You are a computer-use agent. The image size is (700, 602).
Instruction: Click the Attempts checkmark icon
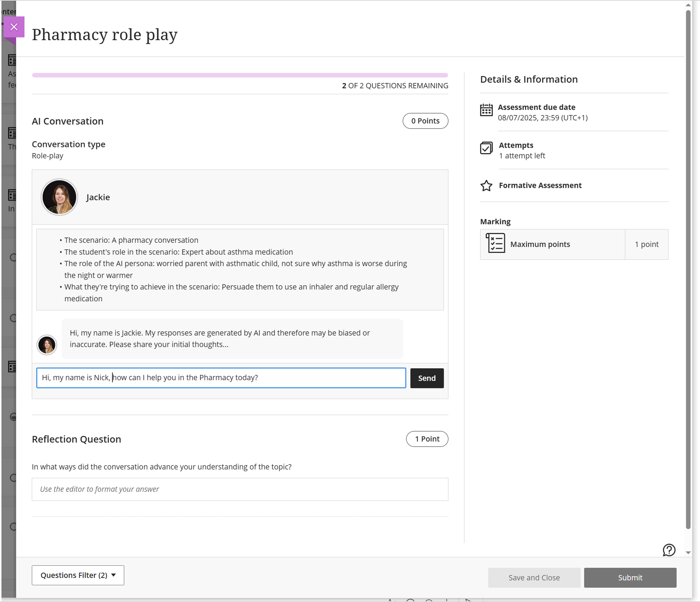pos(486,148)
